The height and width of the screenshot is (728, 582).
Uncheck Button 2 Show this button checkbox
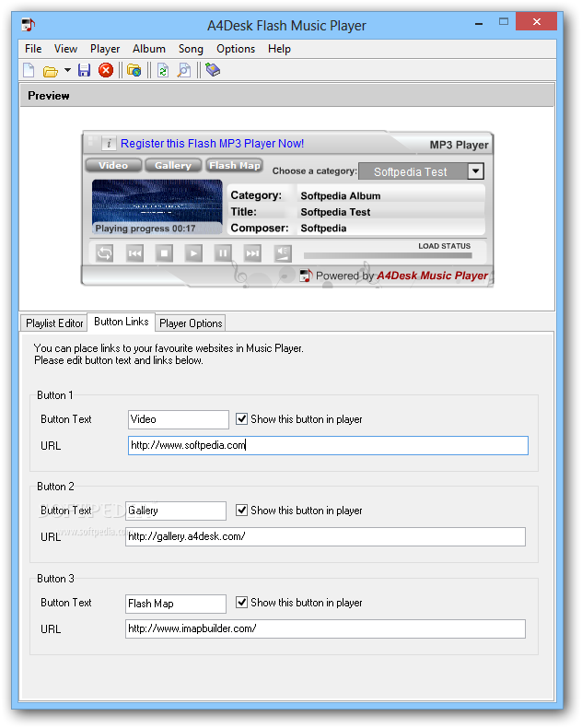coord(241,511)
